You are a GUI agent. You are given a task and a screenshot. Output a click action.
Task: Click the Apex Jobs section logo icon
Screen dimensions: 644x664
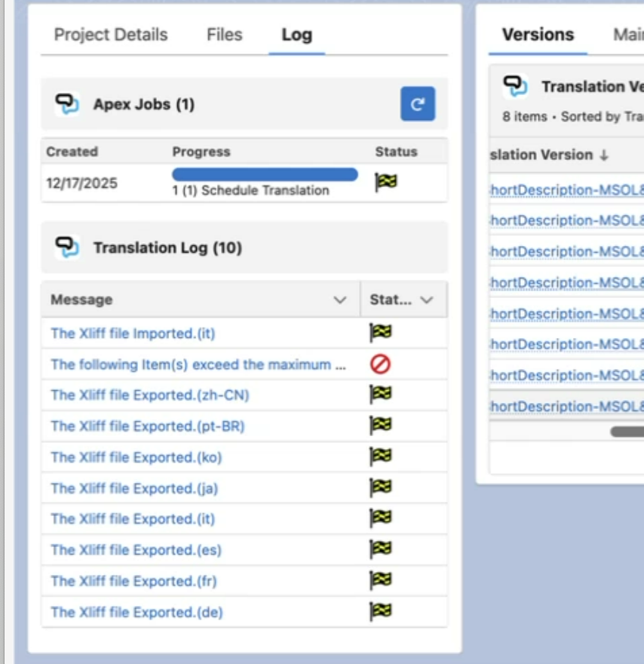click(68, 104)
